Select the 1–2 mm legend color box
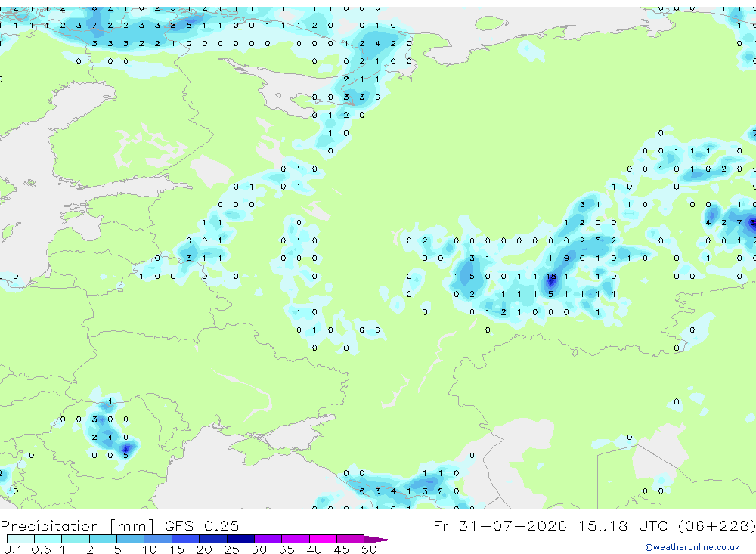Screen dimensions: 756x554 [76, 539]
